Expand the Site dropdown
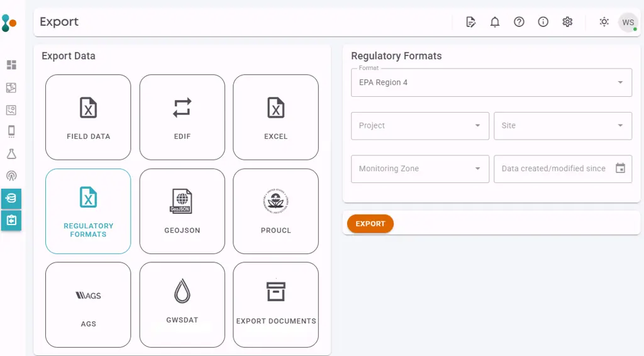 (x=562, y=126)
